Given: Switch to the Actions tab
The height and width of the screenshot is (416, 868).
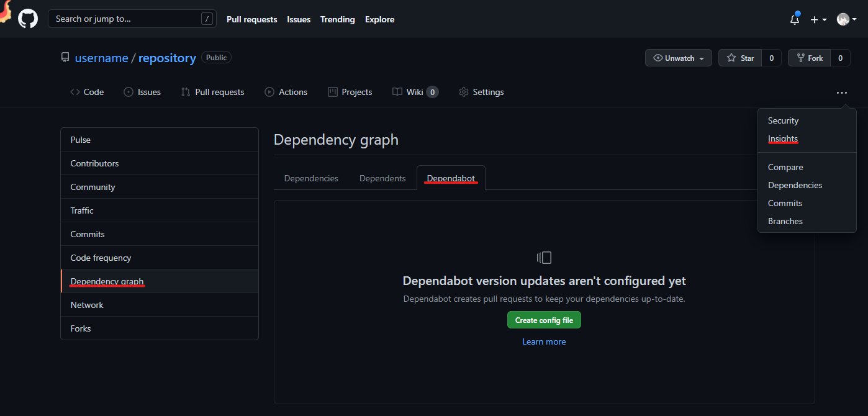Looking at the screenshot, I should [x=286, y=92].
